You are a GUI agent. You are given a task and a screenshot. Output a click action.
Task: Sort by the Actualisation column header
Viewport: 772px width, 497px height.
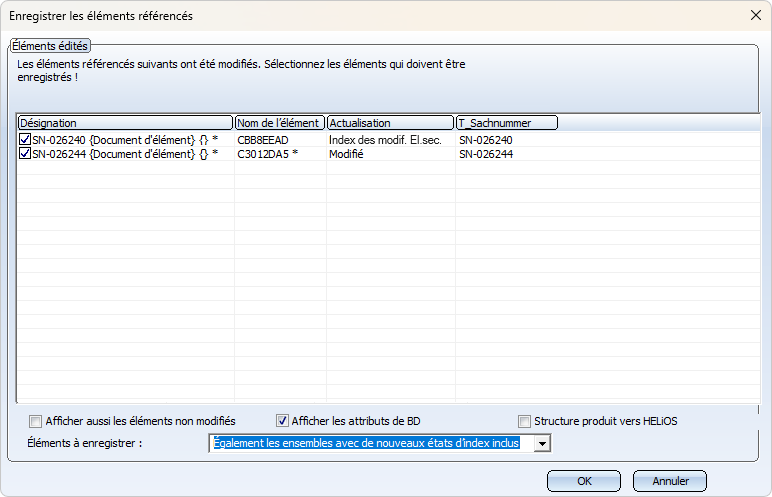coord(390,123)
